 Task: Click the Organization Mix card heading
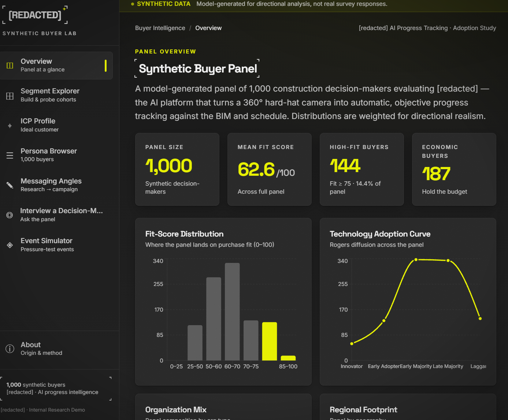pyautogui.click(x=176, y=410)
